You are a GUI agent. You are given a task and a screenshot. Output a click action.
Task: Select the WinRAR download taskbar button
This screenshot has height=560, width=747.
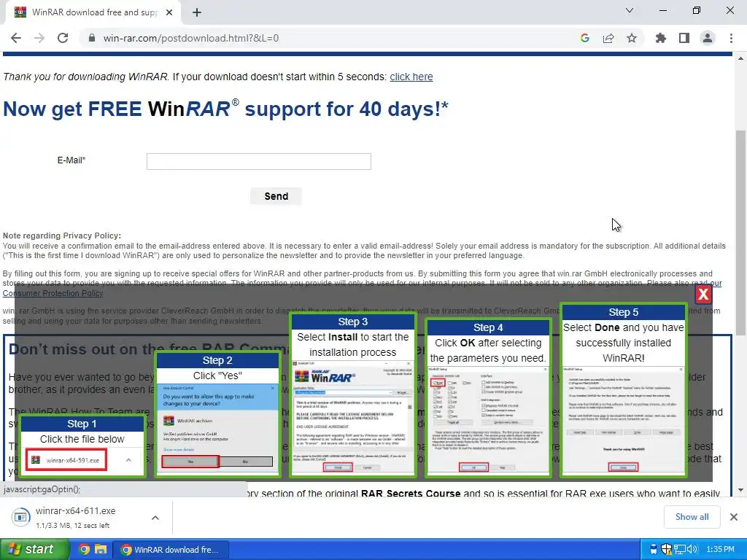click(171, 550)
